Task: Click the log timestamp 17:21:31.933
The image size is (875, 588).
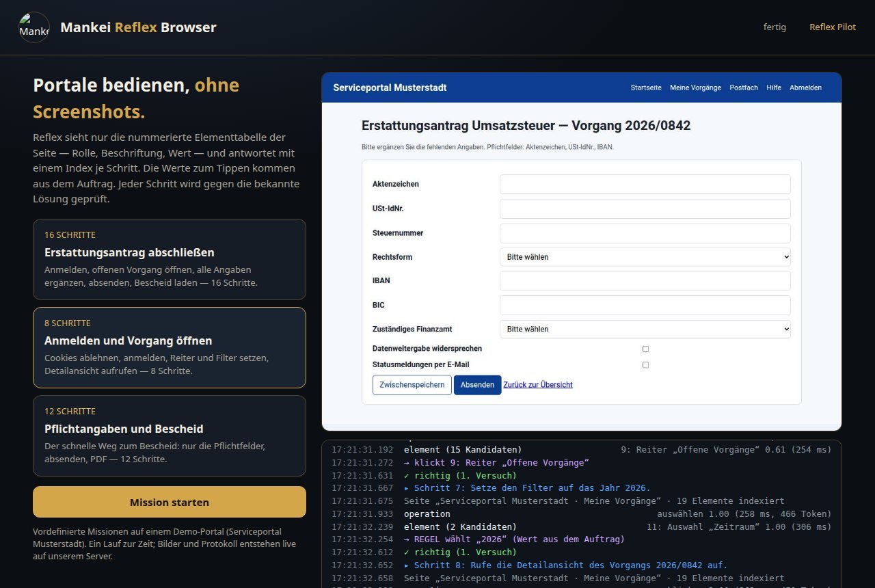Action: [x=362, y=514]
